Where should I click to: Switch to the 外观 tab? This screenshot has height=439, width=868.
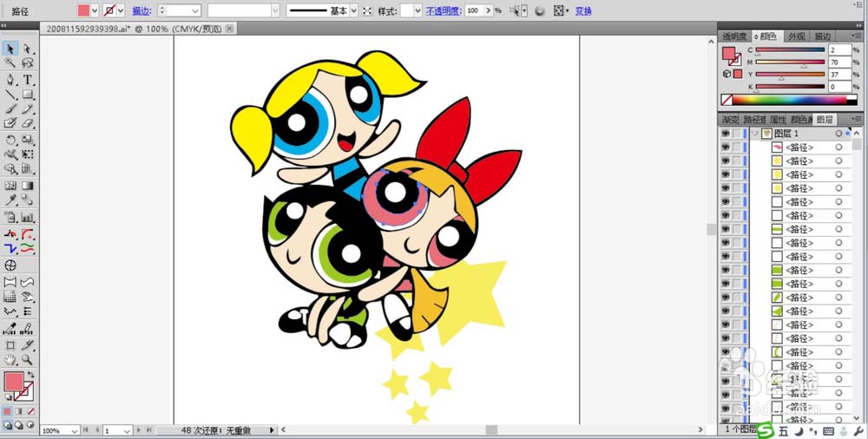point(797,36)
